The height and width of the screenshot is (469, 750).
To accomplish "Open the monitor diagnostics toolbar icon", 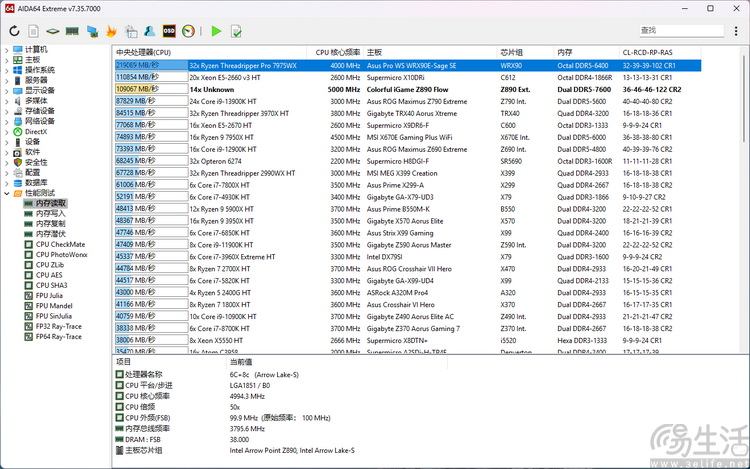I will coord(92,31).
